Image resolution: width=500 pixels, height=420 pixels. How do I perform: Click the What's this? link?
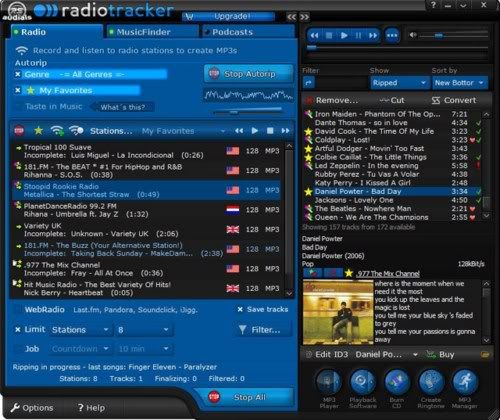[123, 107]
